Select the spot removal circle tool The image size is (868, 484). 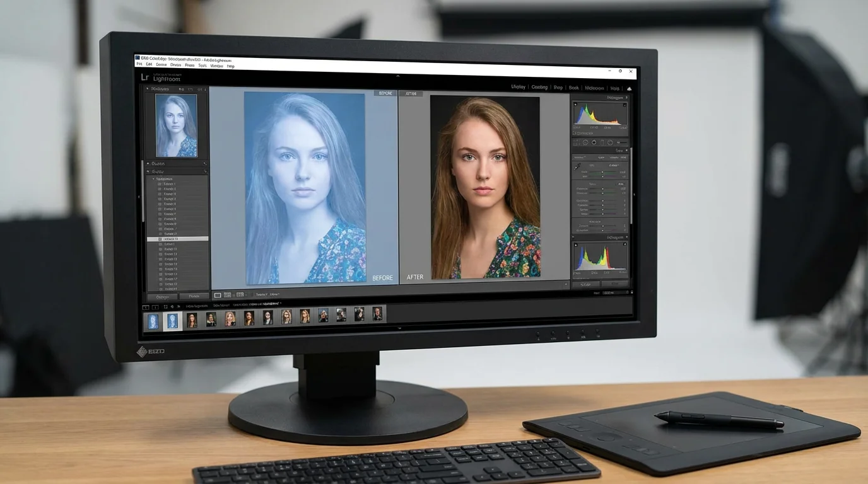[x=585, y=142]
